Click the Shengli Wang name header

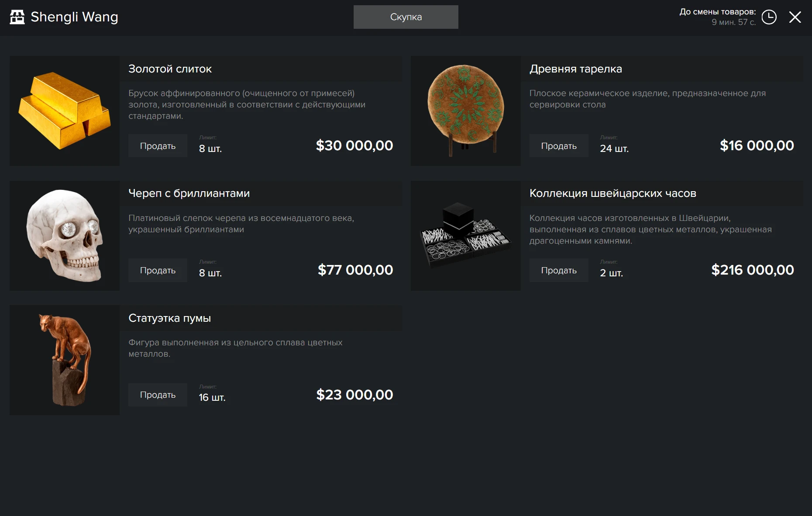tap(74, 17)
